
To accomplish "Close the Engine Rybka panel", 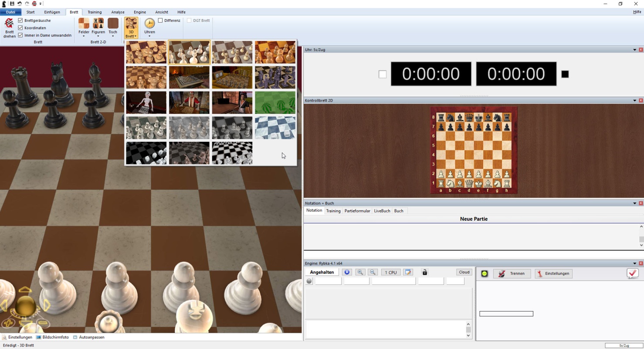I will click(641, 263).
